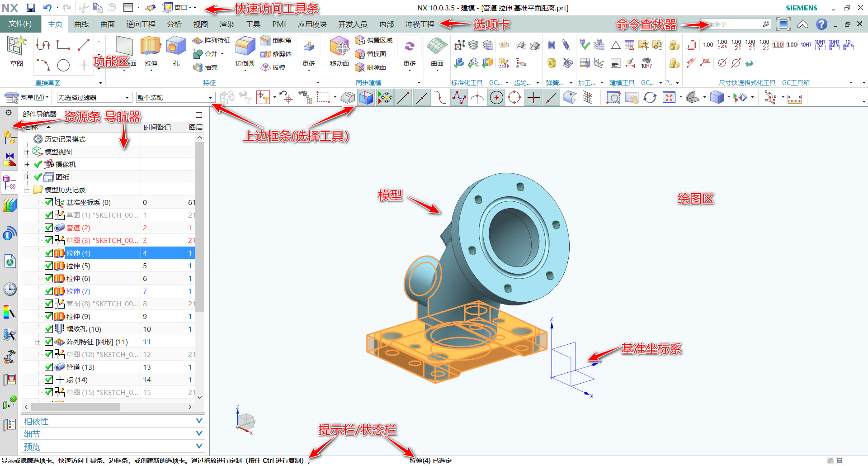Open the 文件(F) menu
The width and height of the screenshot is (868, 466).
[x=20, y=24]
